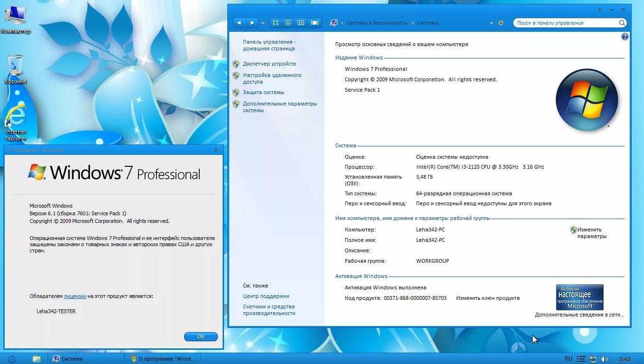644x364 pixels.
Task: Switch to list view toolbar button
Action: tap(288, 23)
